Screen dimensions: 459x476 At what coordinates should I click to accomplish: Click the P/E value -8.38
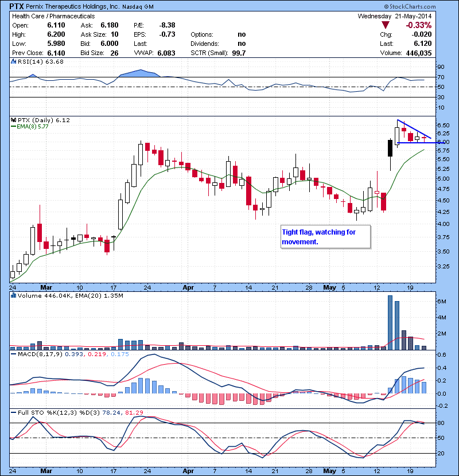click(x=167, y=25)
